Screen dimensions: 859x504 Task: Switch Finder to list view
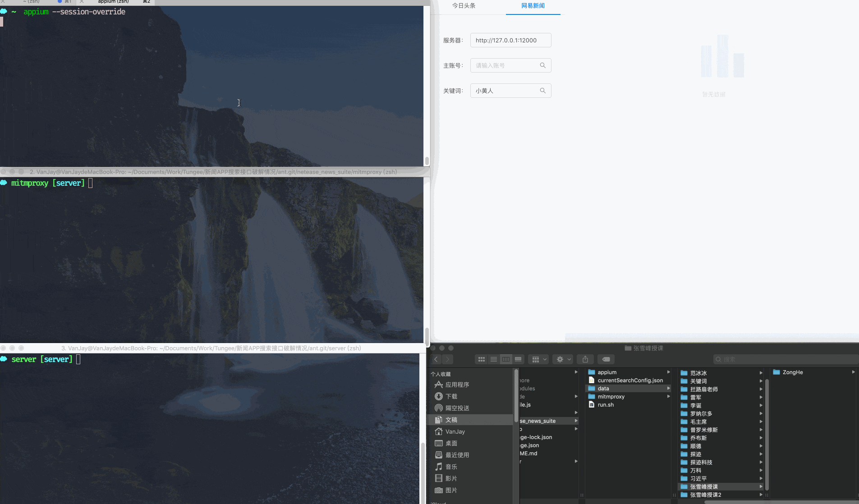click(494, 359)
